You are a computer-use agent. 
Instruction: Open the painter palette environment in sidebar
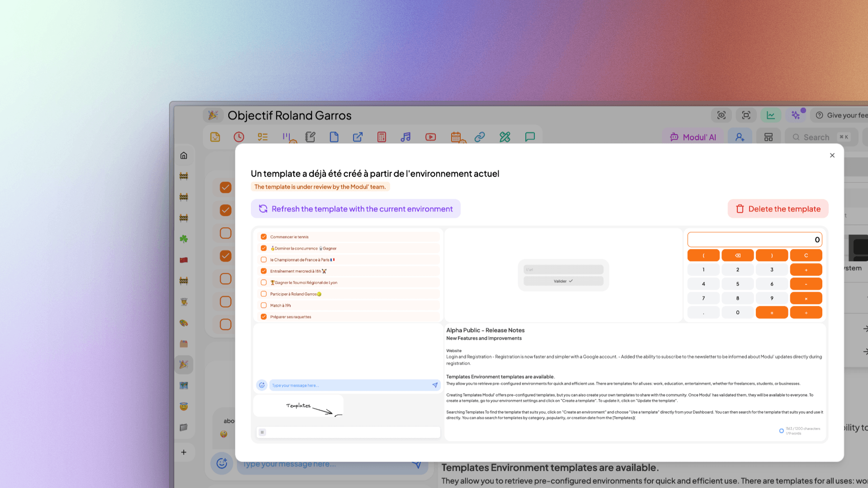[x=184, y=323]
